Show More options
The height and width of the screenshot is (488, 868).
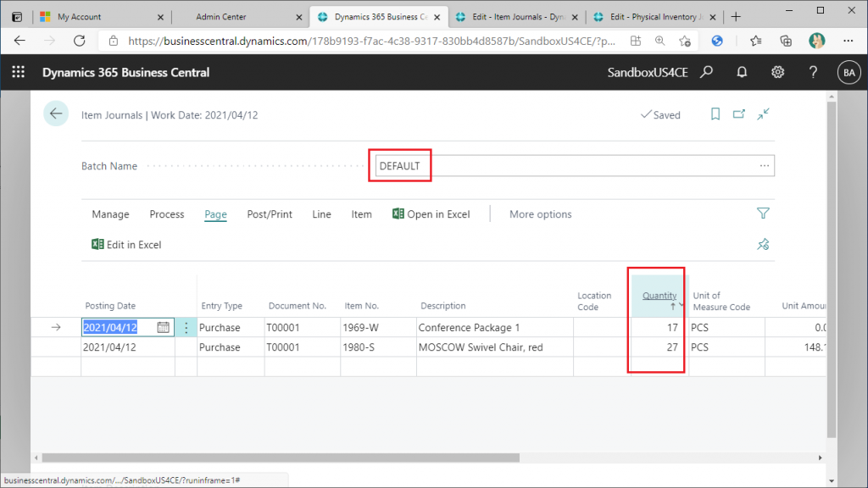coord(540,214)
